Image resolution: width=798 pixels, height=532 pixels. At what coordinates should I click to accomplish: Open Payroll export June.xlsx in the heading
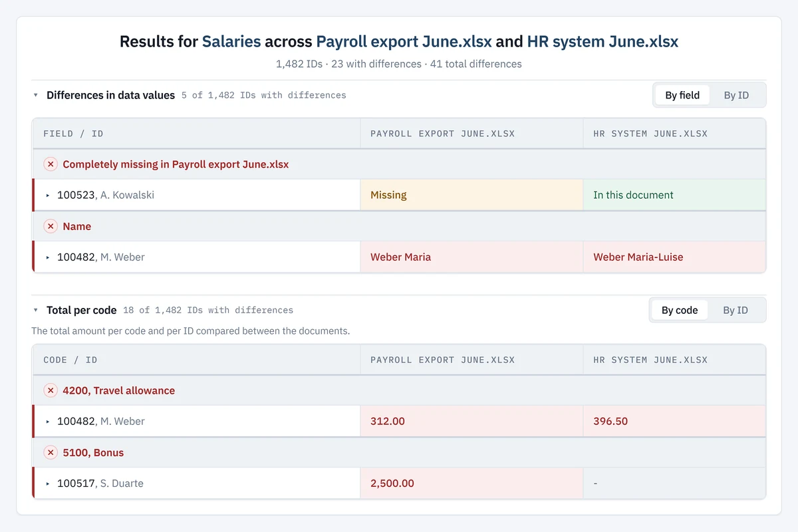coord(404,42)
